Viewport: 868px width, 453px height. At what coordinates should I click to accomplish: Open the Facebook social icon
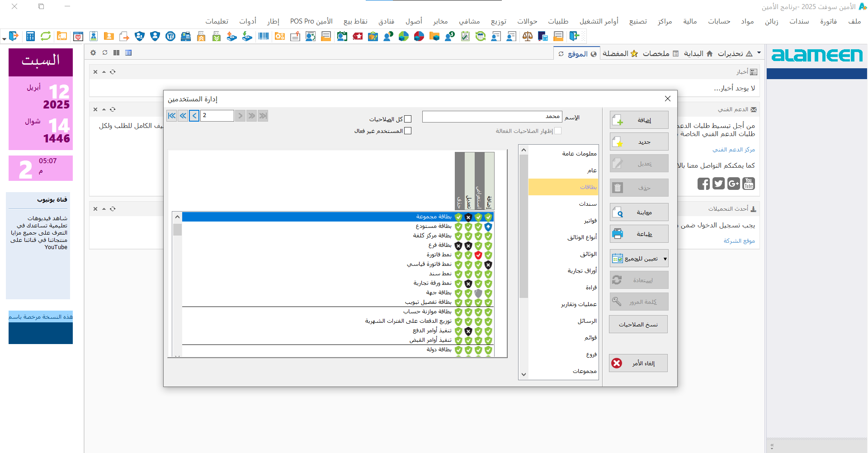click(703, 184)
